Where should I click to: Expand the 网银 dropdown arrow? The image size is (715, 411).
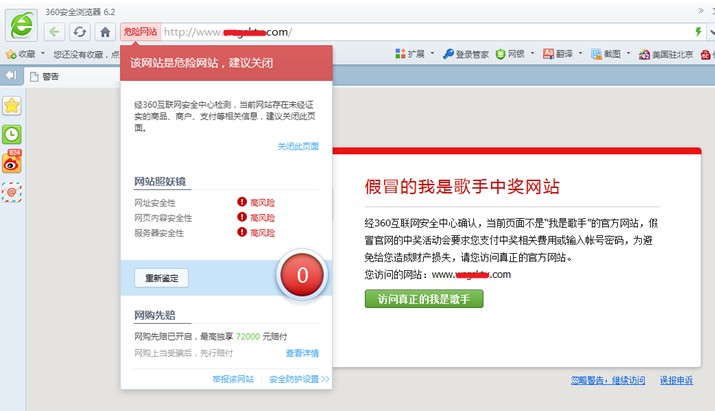532,53
